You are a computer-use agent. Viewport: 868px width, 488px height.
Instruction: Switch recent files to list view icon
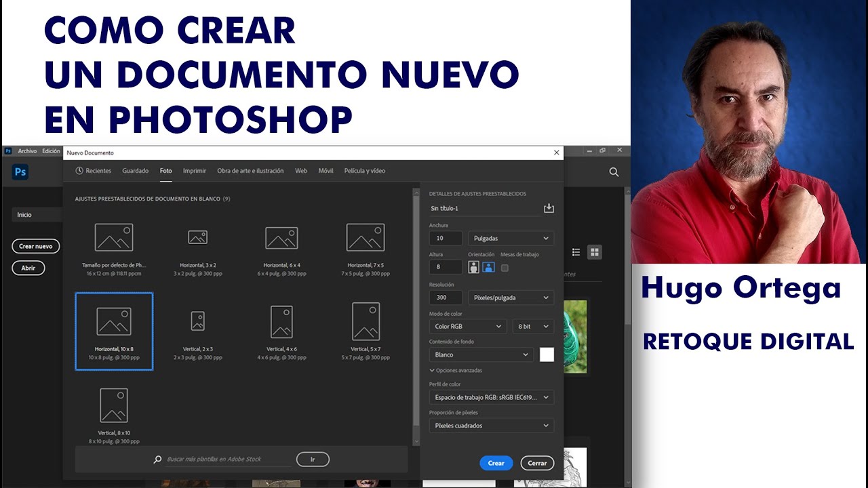pyautogui.click(x=576, y=252)
